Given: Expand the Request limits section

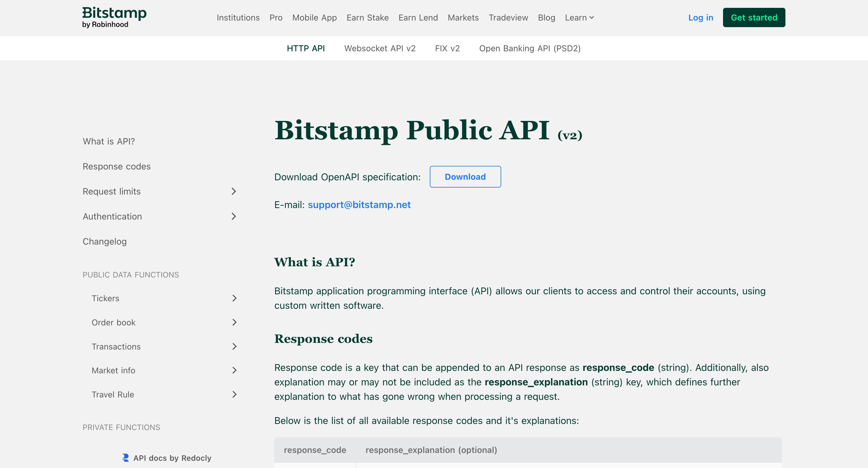Looking at the screenshot, I should click(x=234, y=191).
